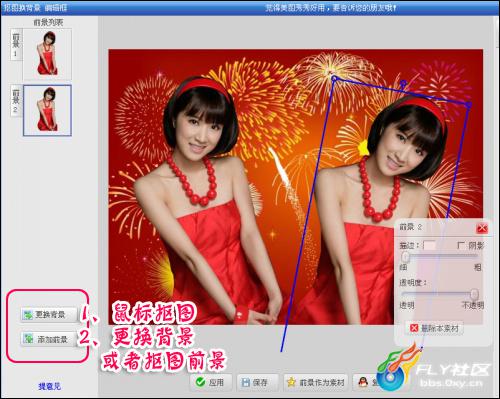Screen dimensions: 500x399
Task: Click the red X 删除本素材 button
Action: pos(434,328)
